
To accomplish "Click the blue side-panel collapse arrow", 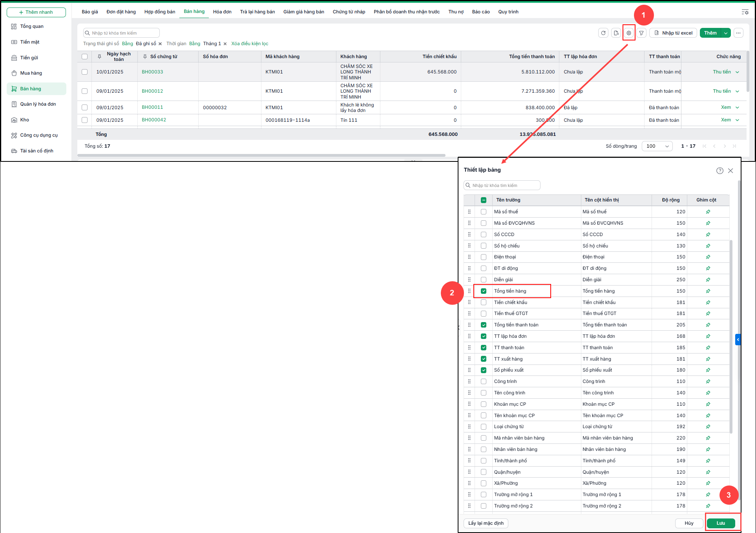I will (738, 339).
